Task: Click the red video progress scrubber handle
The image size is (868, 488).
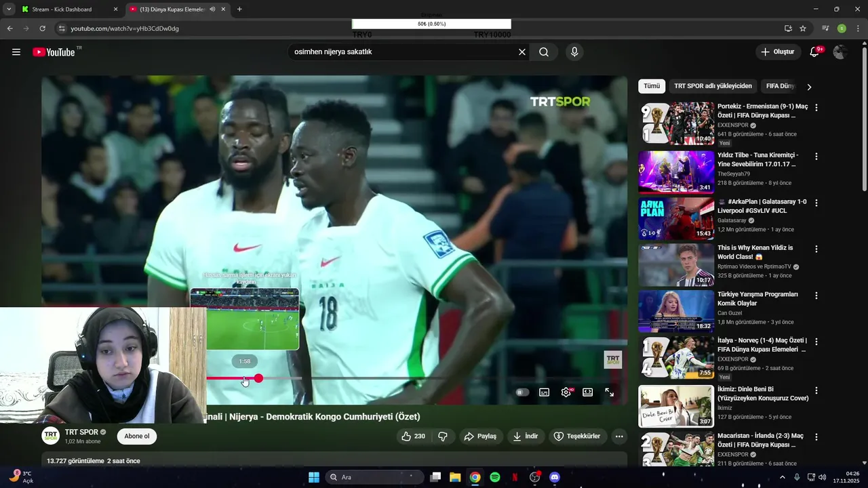Action: coord(258,378)
